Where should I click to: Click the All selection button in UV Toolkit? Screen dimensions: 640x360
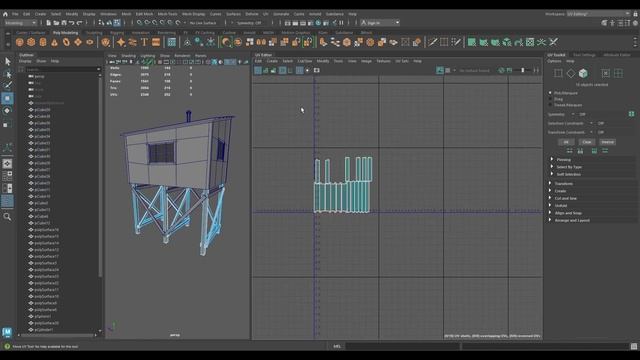566,142
